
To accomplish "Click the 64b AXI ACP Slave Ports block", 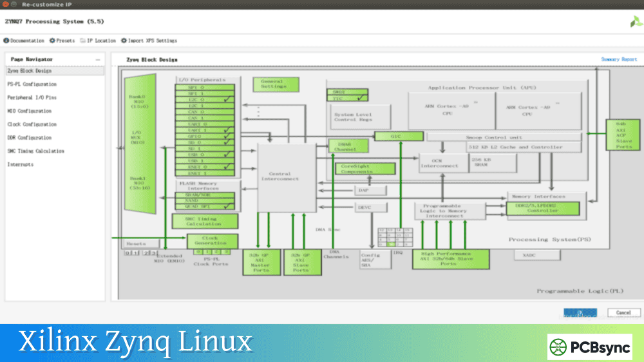I will [623, 135].
